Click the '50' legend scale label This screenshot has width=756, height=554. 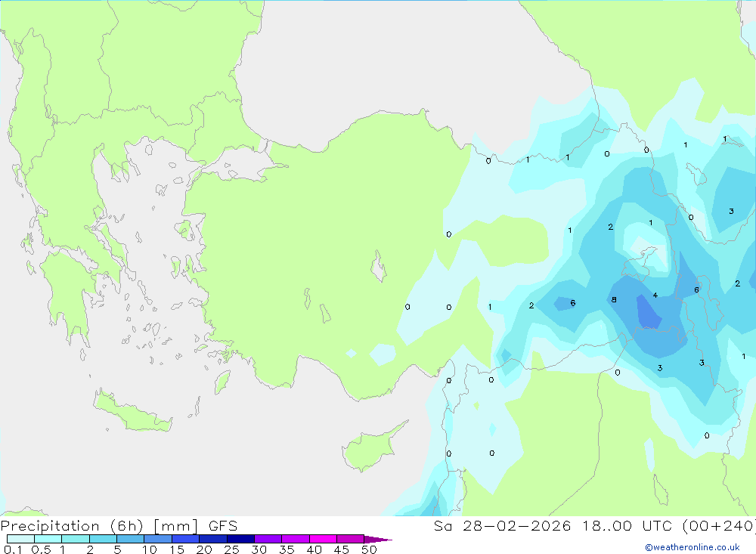pyautogui.click(x=369, y=549)
